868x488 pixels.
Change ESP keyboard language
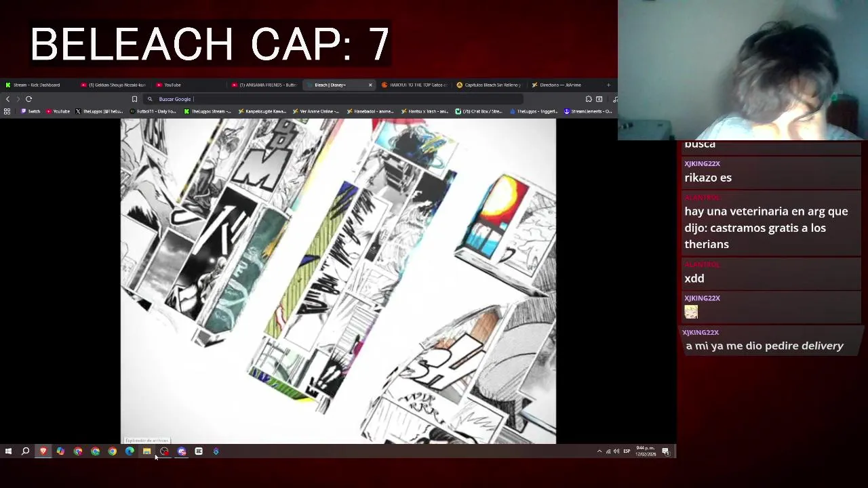click(x=627, y=451)
